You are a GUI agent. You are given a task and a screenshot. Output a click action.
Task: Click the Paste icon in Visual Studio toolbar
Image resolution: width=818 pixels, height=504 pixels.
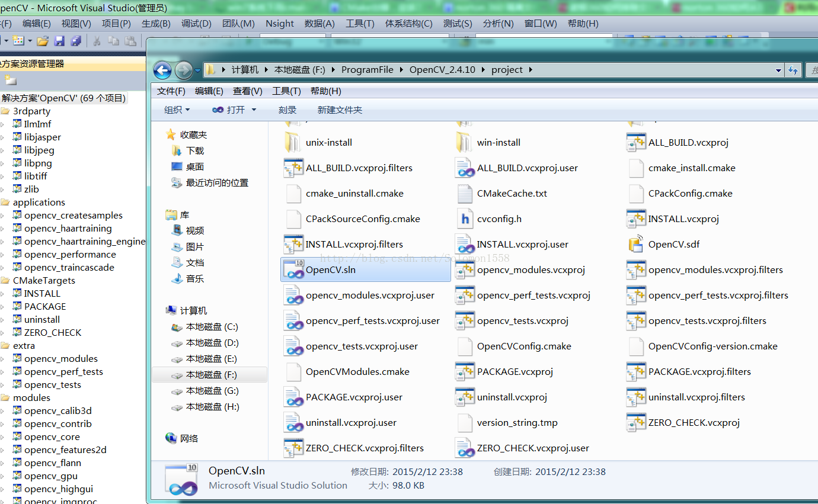(131, 41)
